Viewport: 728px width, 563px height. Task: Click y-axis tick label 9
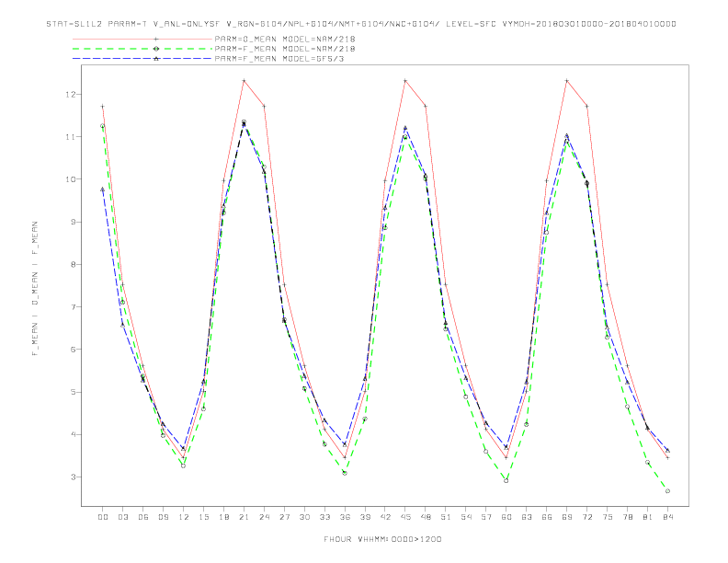click(74, 222)
